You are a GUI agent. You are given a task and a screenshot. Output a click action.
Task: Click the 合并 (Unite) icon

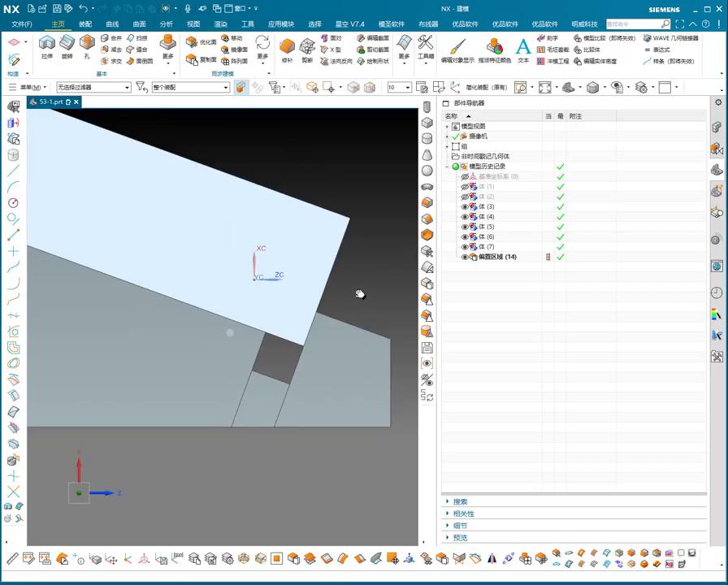106,38
